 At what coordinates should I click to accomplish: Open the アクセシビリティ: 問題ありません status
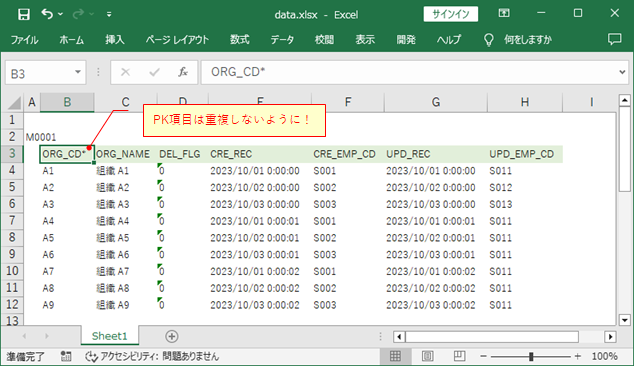[x=152, y=356]
